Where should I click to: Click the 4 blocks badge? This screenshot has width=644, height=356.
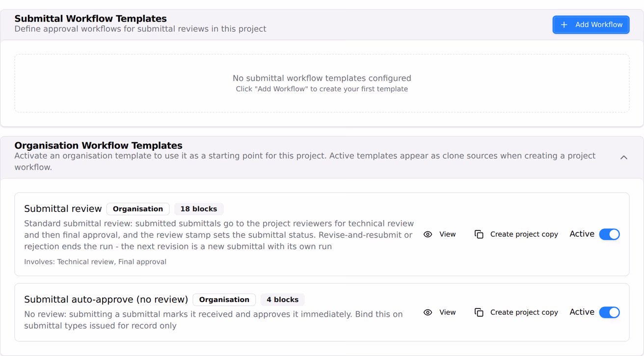click(282, 300)
